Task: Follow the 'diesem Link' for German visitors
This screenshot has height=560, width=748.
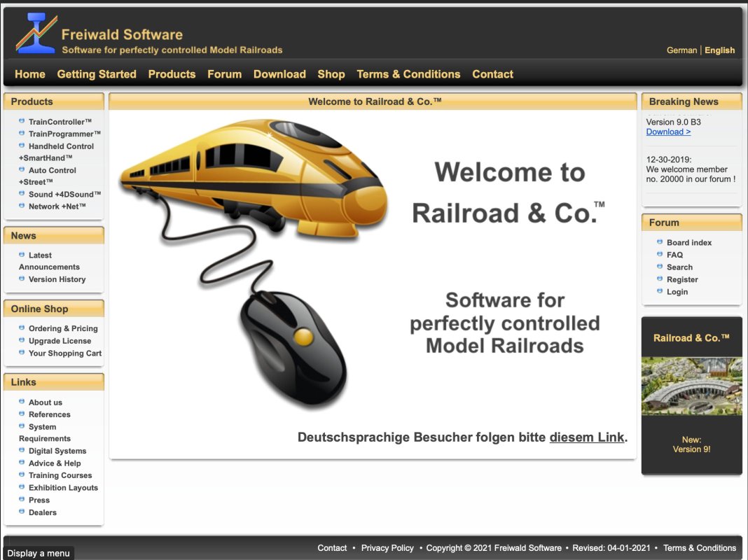Action: click(x=586, y=437)
